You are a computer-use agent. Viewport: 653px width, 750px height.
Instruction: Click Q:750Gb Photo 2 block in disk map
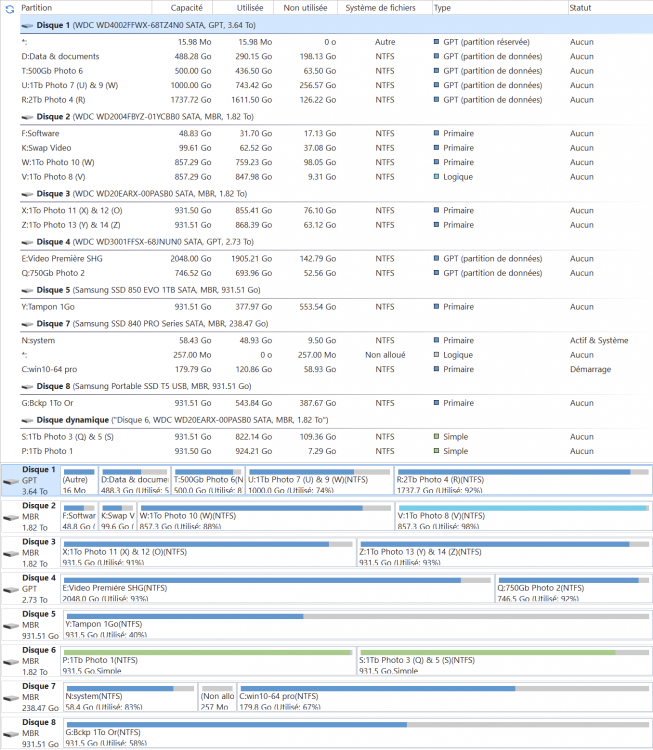[573, 589]
